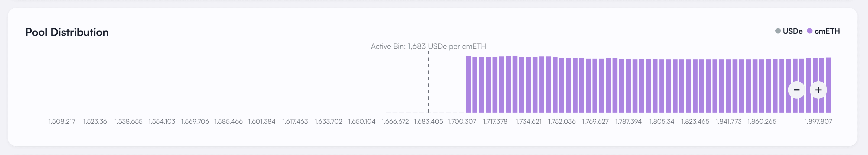Image resolution: width=868 pixels, height=155 pixels.
Task: Toggle the USDe legend label
Action: tap(792, 31)
